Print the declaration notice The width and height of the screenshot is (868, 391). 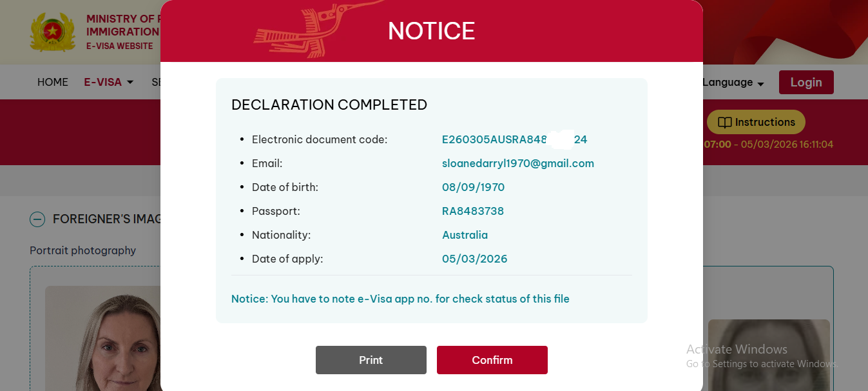[x=371, y=360]
